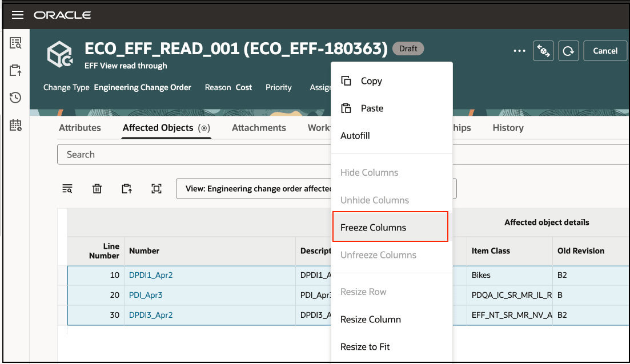Click the full-screen expand toolbar icon
630x364 pixels.
point(157,189)
